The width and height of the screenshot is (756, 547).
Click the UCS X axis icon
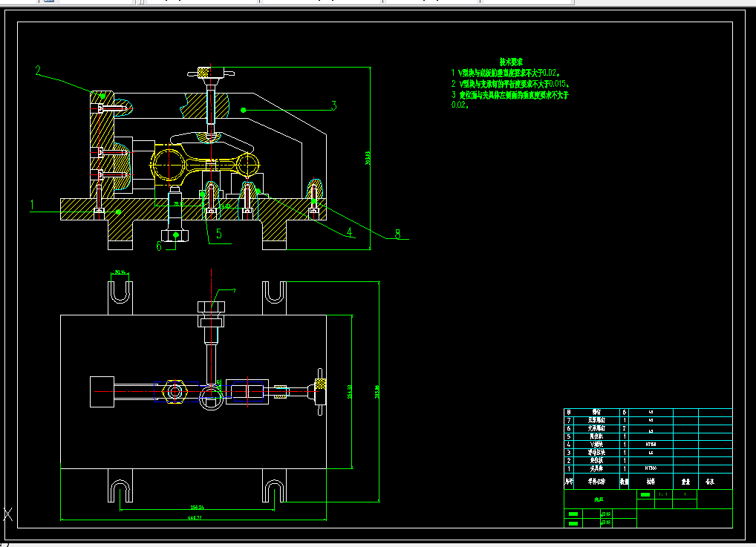pyautogui.click(x=7, y=514)
